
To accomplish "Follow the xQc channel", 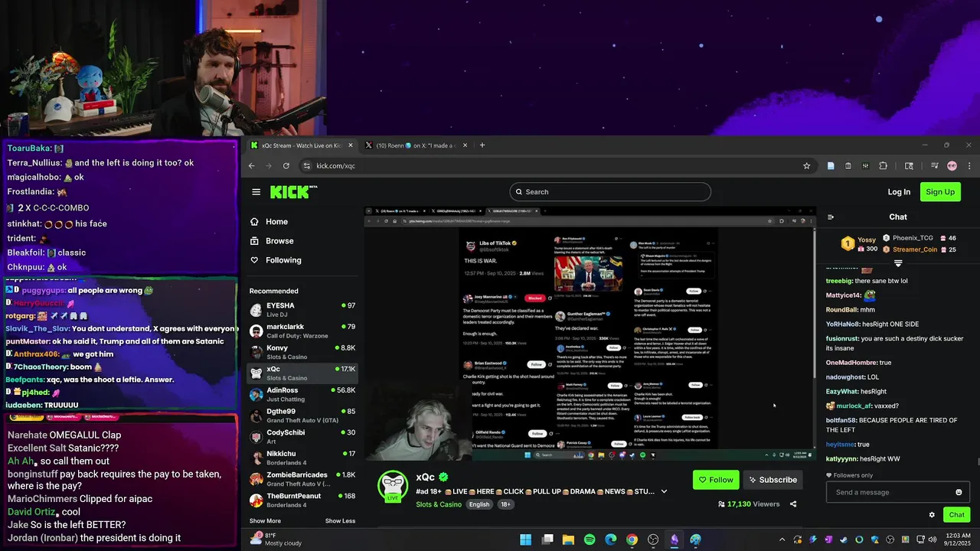I will tap(716, 480).
